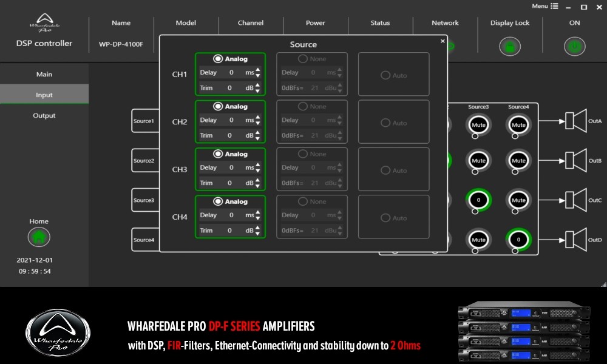
Task: Click the date 2021-12-01
Action: click(35, 260)
